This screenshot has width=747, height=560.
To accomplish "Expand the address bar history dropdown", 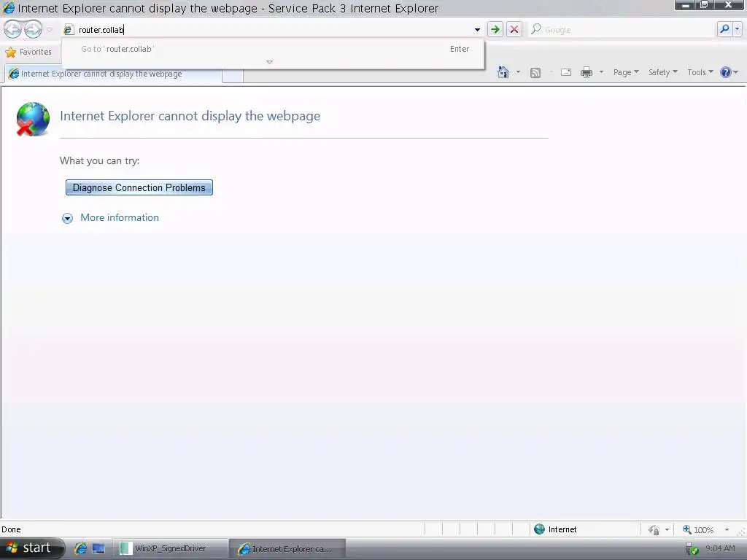I will (x=477, y=29).
